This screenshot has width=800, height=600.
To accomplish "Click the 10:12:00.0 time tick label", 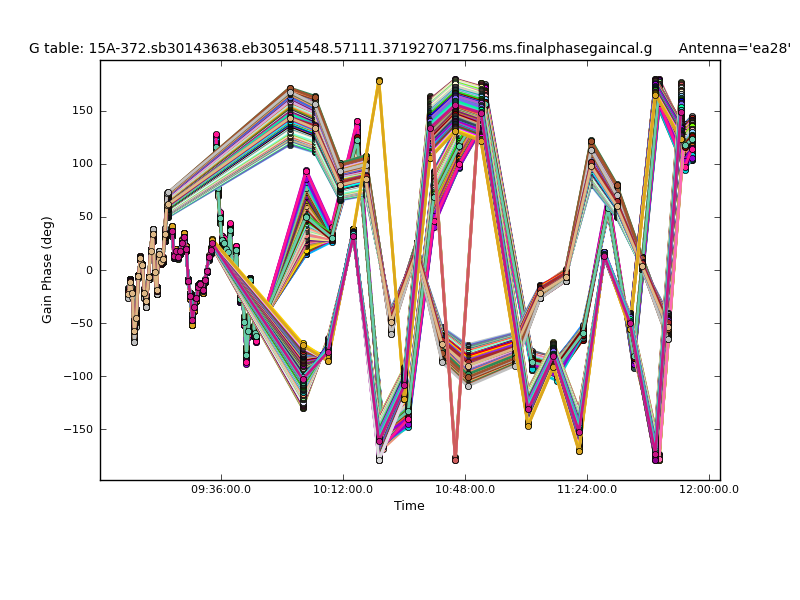I will pyautogui.click(x=343, y=489).
